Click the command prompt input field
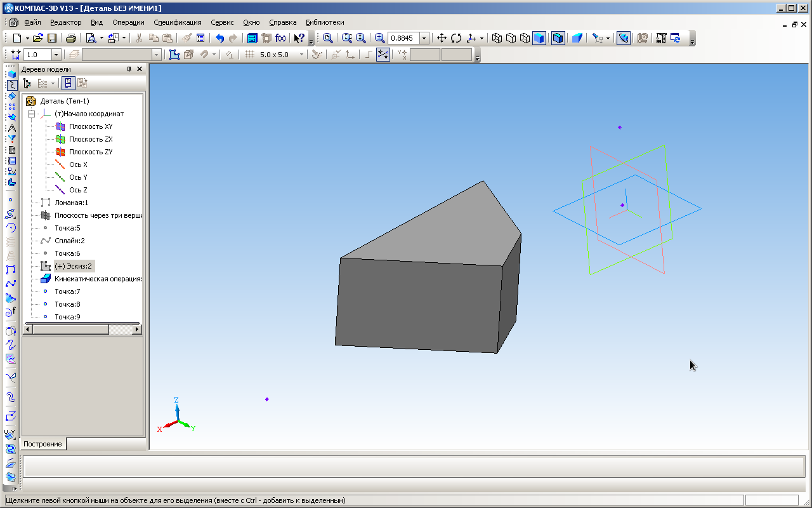This screenshot has height=508, width=812. click(415, 467)
